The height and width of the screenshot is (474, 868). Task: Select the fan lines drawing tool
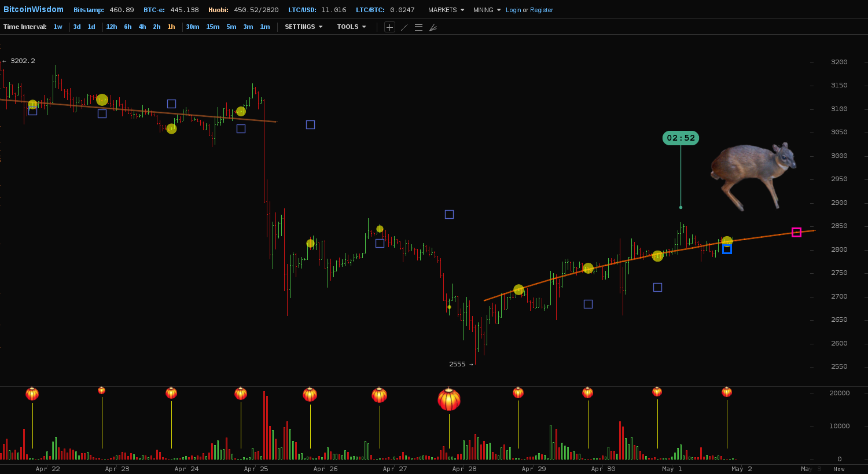tap(433, 27)
